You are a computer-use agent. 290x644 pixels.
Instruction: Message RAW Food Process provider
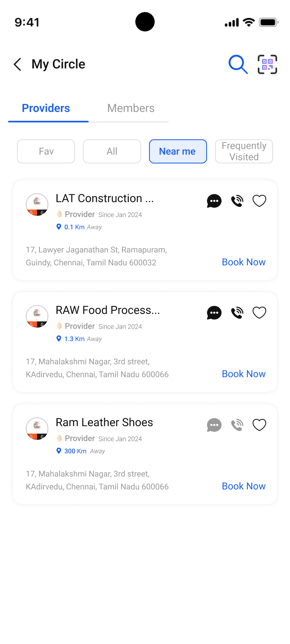tap(214, 313)
